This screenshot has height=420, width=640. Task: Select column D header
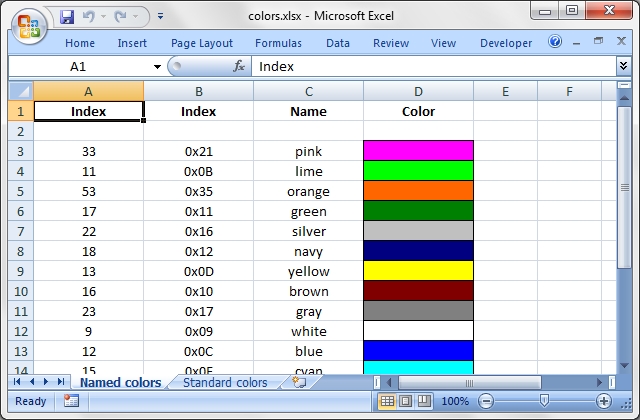click(x=418, y=91)
